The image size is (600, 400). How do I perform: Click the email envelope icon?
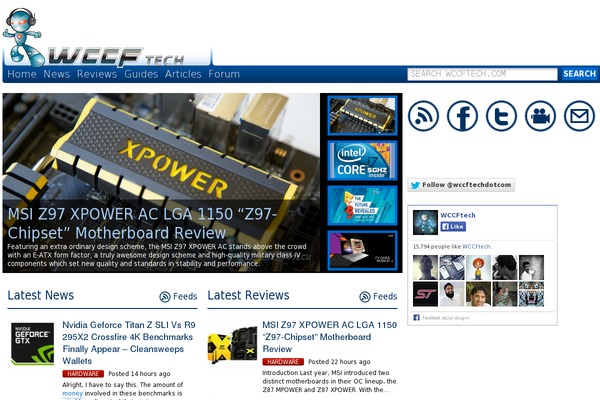pyautogui.click(x=579, y=116)
